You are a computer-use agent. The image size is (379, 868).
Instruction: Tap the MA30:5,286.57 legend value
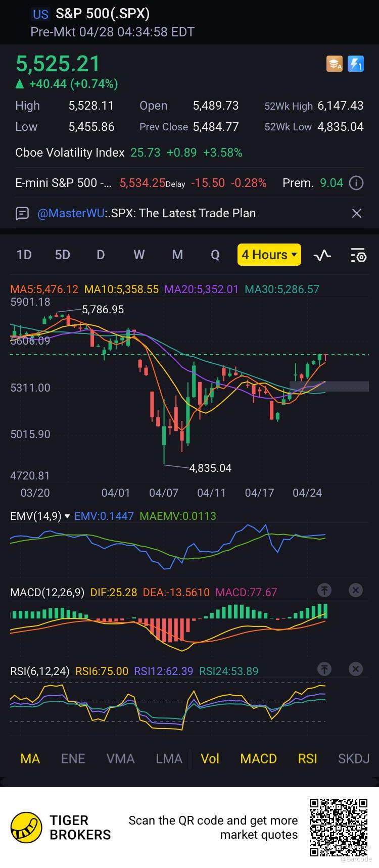(282, 290)
